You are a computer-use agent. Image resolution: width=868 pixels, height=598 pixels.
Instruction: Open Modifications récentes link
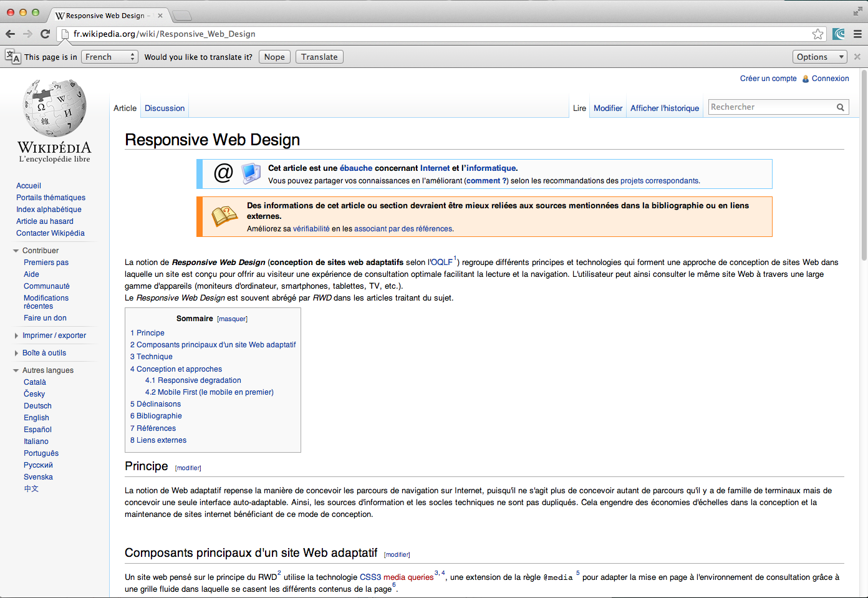46,302
